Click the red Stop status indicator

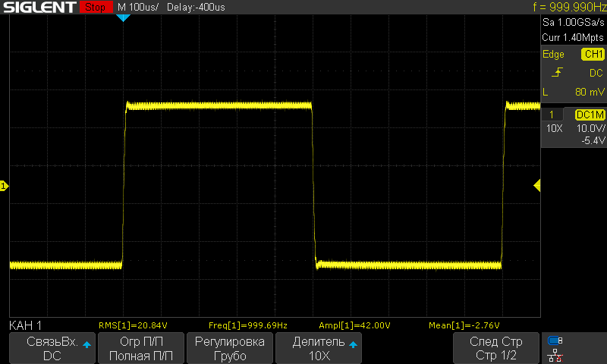point(96,7)
